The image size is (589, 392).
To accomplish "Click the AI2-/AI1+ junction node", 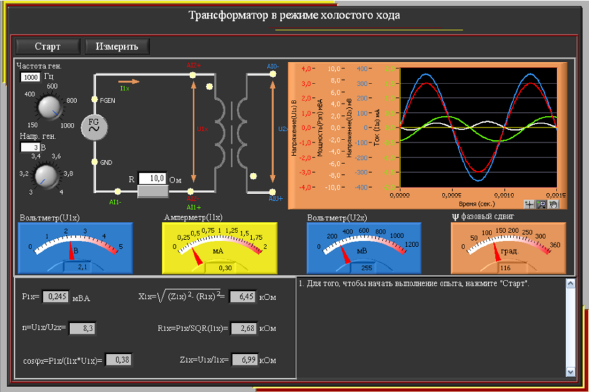I will pos(191,191).
